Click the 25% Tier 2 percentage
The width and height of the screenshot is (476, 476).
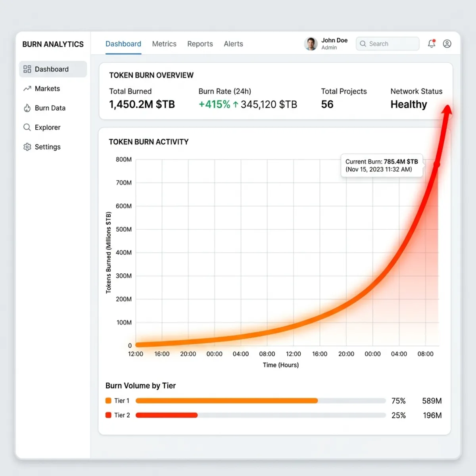coord(398,415)
